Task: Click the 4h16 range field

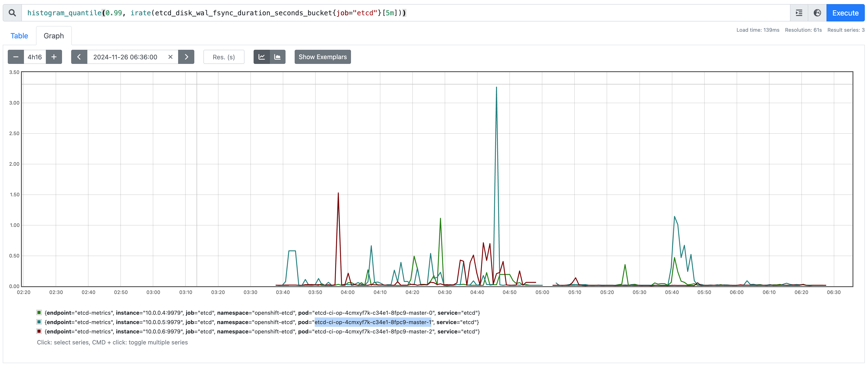Action: pyautogui.click(x=35, y=57)
